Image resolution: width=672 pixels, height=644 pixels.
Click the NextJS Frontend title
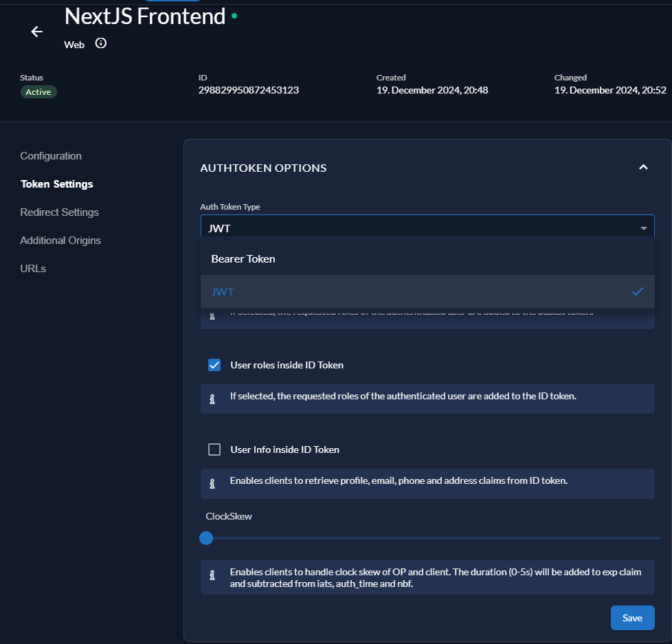[145, 16]
